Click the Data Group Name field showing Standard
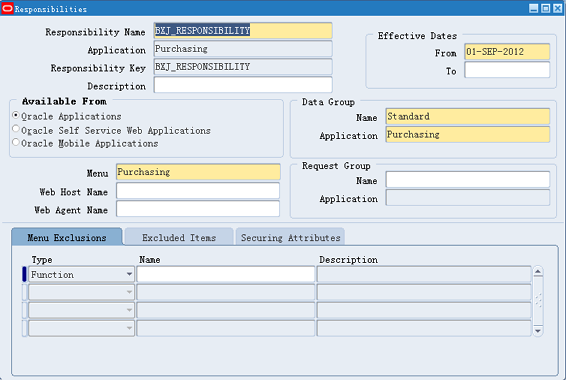Viewport: 566px width, 380px height. pos(467,116)
